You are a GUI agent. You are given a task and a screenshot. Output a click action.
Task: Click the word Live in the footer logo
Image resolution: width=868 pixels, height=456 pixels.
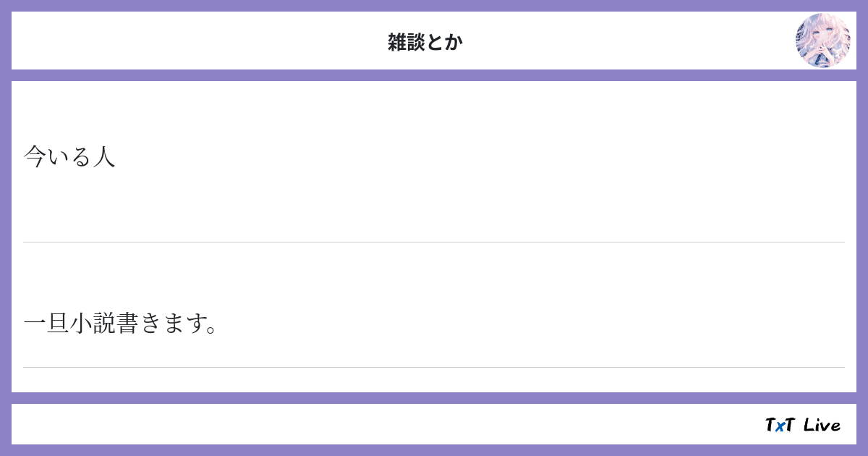822,425
